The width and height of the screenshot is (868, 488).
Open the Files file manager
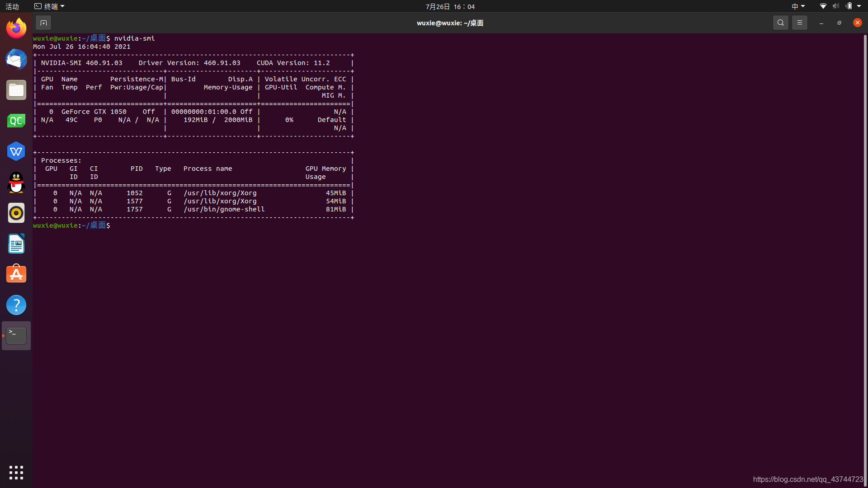tap(16, 90)
